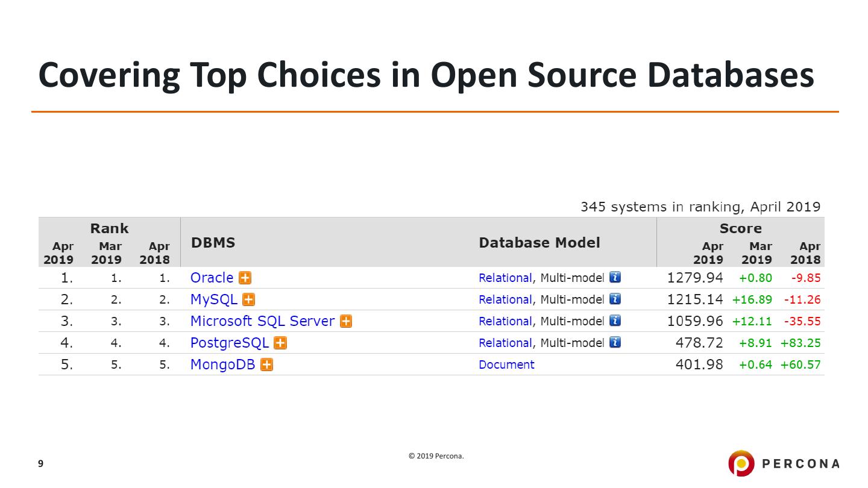
Task: Open the info icon in Microsoft SQL Server's row
Action: (615, 321)
